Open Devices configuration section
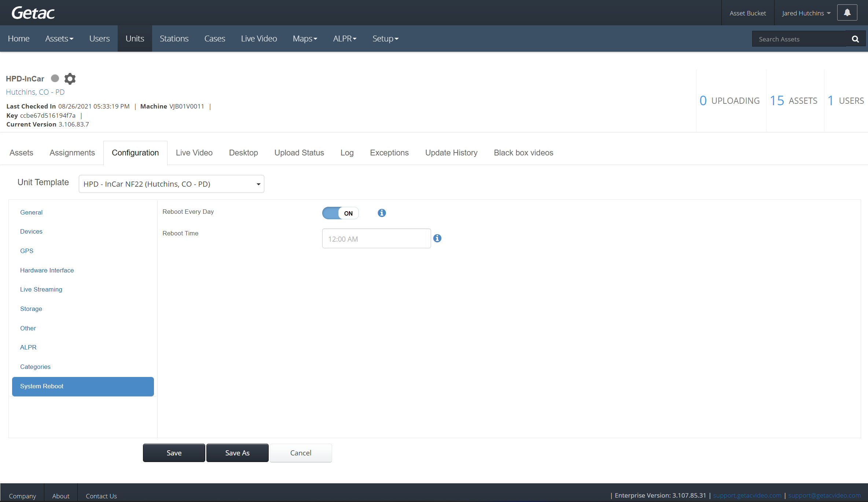 (x=31, y=231)
